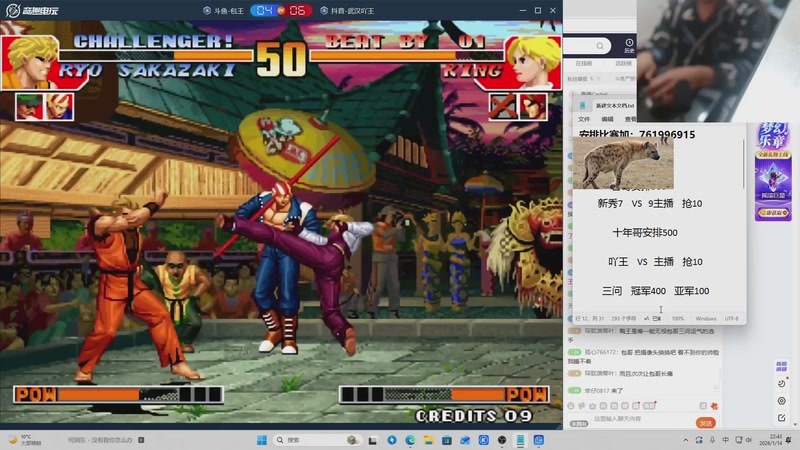Image resolution: width=800 pixels, height=450 pixels.
Task: Open the Notepad icon on the taskbar
Action: click(x=520, y=440)
